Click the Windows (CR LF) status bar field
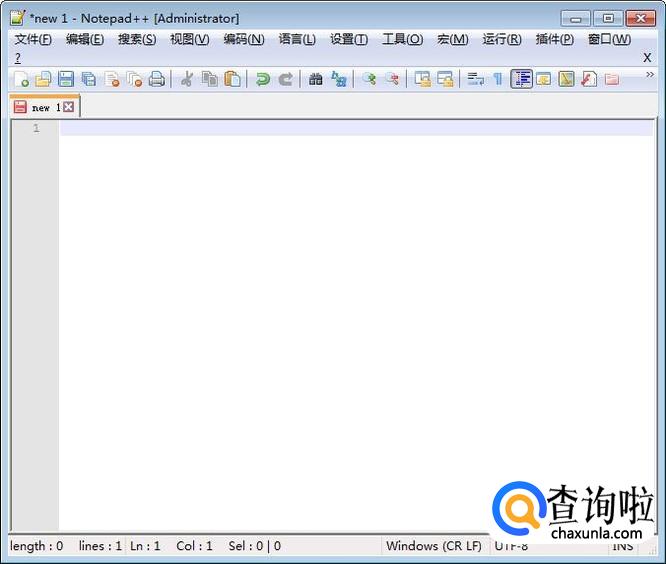 tap(433, 546)
